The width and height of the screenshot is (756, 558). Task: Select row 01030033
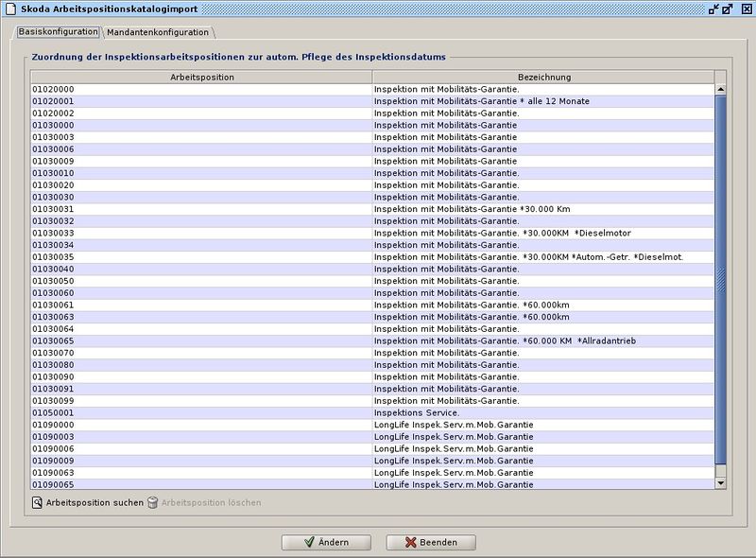click(x=372, y=234)
